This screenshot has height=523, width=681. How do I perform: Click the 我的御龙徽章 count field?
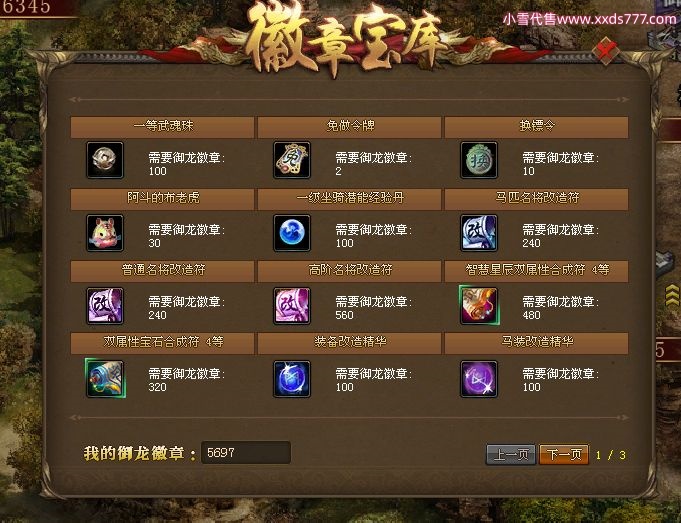[x=246, y=453]
